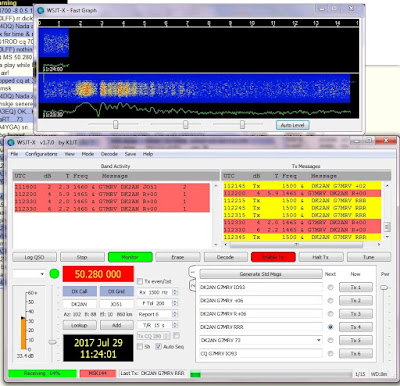
Task: Open the Tx 5 message dropdown
Action: (319, 340)
